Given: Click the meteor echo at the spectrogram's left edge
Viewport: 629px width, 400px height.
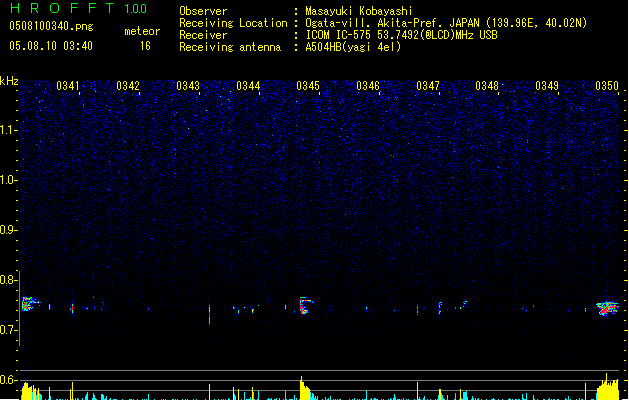Looking at the screenshot, I should [x=29, y=304].
